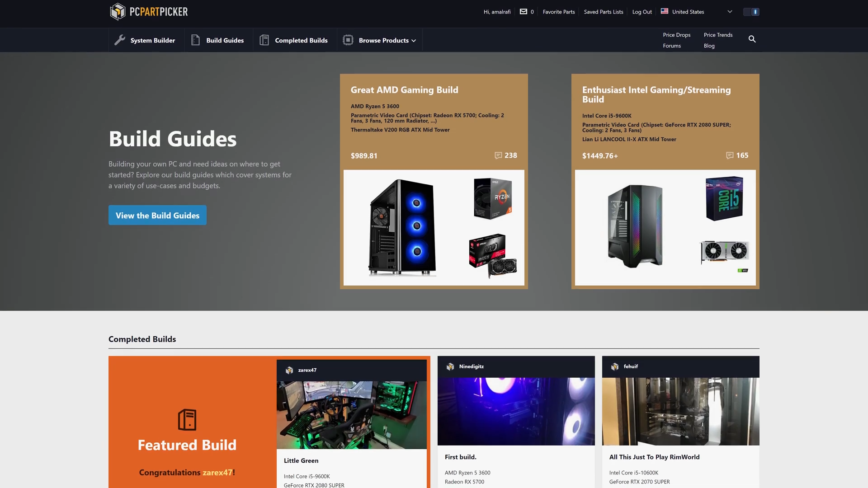Click the 165 comments icon

[x=730, y=155]
